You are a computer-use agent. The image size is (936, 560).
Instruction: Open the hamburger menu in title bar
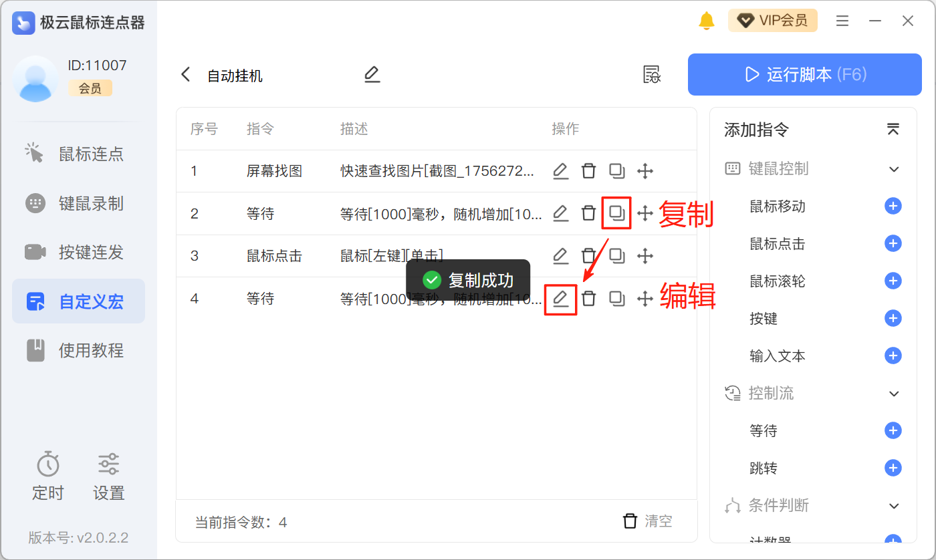842,21
